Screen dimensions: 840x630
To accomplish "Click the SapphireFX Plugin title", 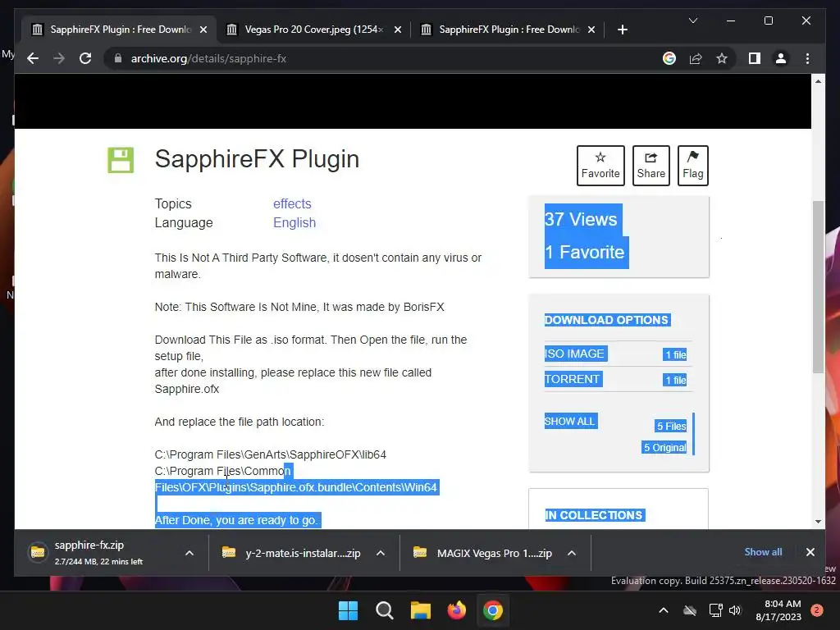I will pos(257,159).
